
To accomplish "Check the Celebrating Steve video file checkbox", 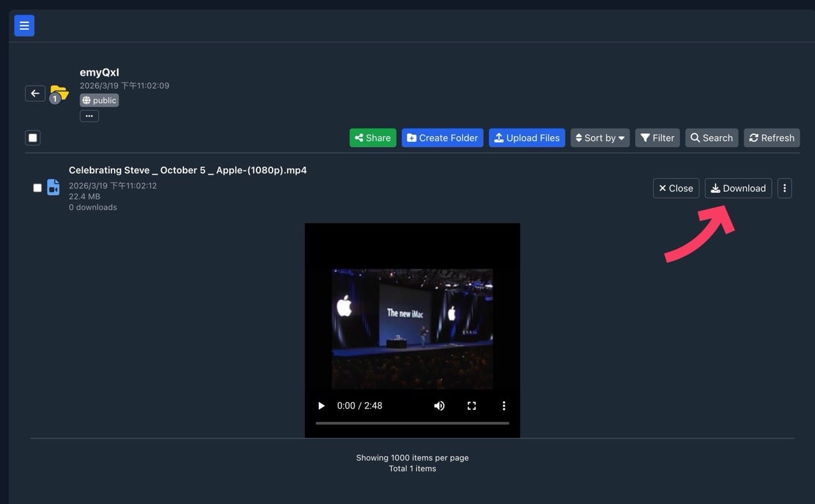I will (38, 188).
